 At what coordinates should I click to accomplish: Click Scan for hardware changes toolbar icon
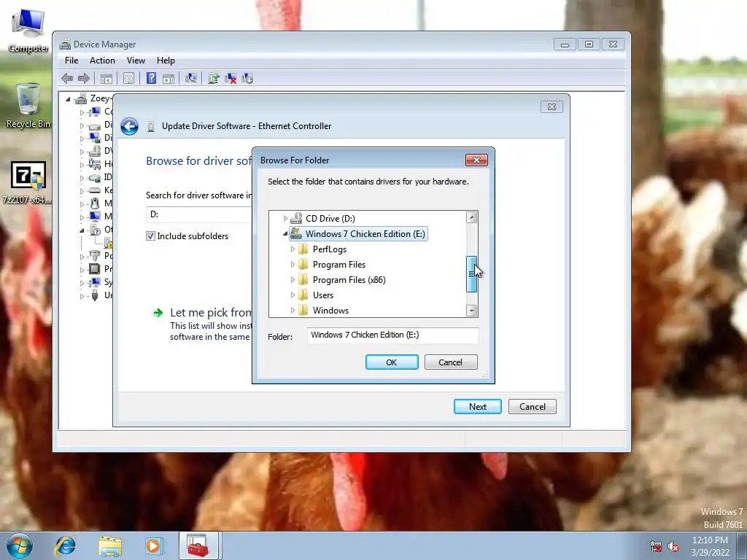[x=191, y=79]
